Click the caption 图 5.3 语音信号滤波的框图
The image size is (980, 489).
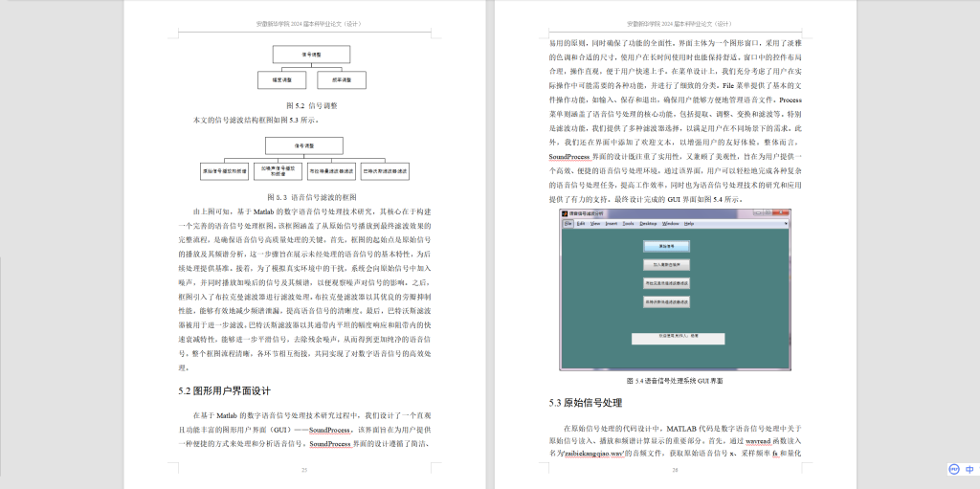pyautogui.click(x=312, y=196)
